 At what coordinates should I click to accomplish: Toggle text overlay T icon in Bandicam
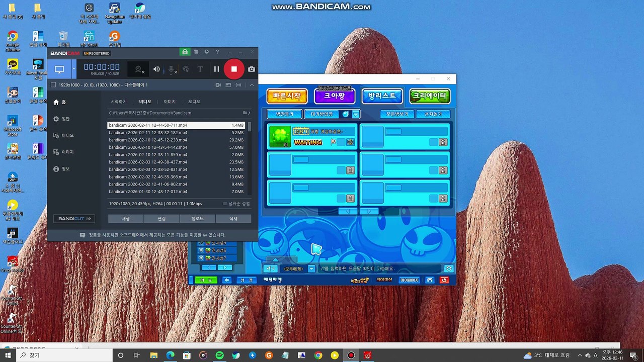pos(200,69)
